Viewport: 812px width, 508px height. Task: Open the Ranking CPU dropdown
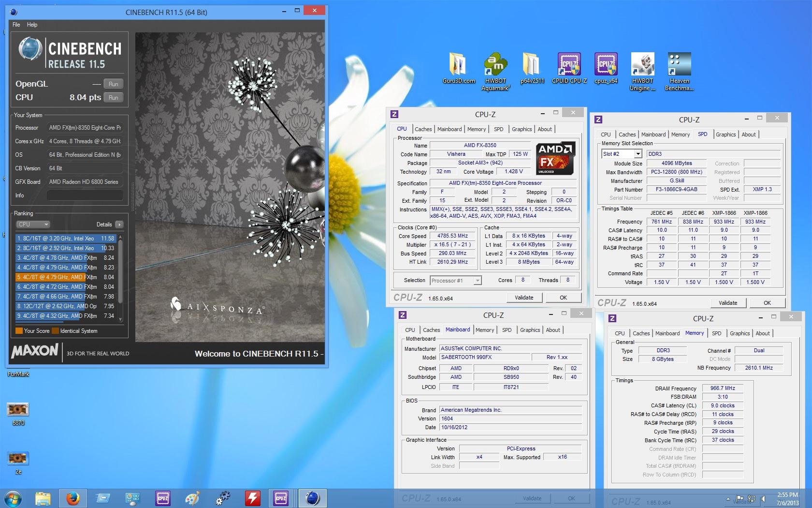pos(33,224)
